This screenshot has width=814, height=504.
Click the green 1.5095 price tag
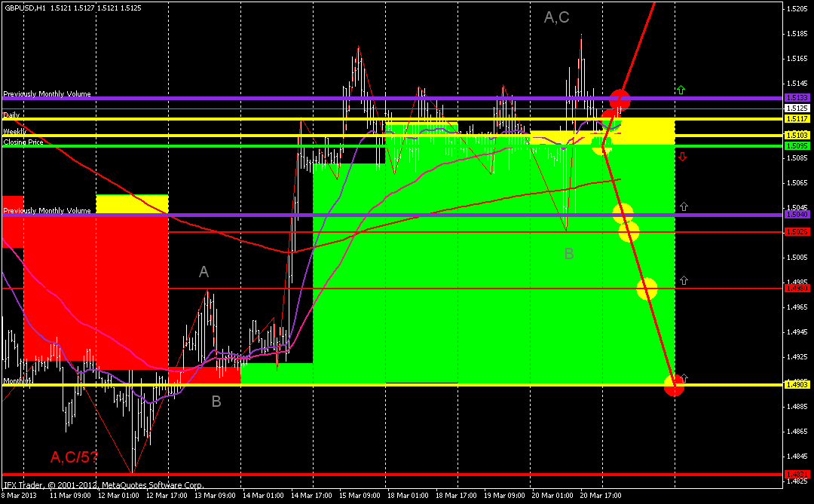click(797, 146)
